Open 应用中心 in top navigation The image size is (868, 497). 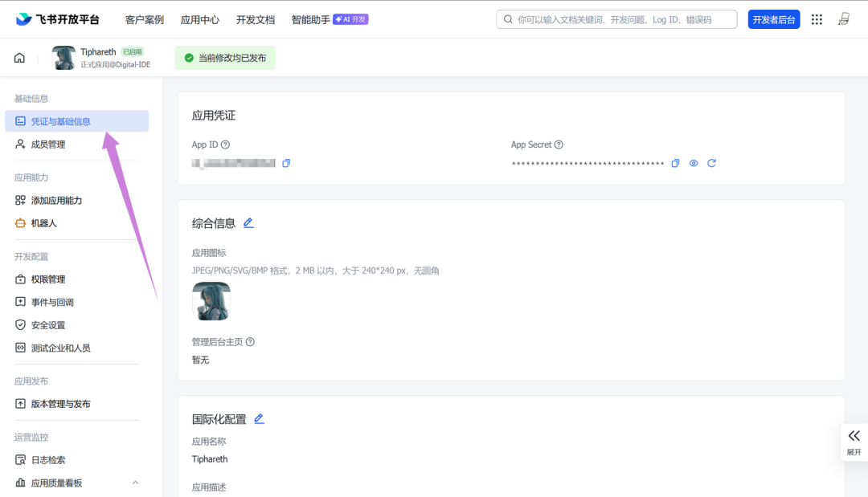click(x=199, y=19)
